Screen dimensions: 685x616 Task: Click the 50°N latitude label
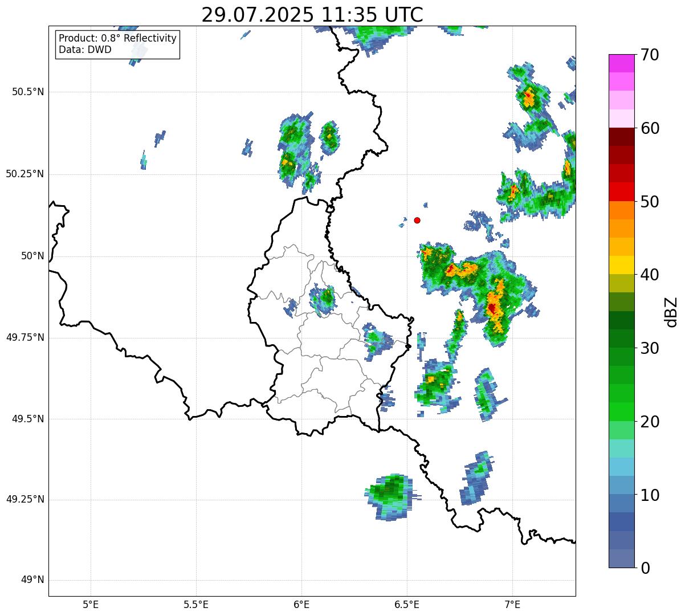[x=32, y=256]
